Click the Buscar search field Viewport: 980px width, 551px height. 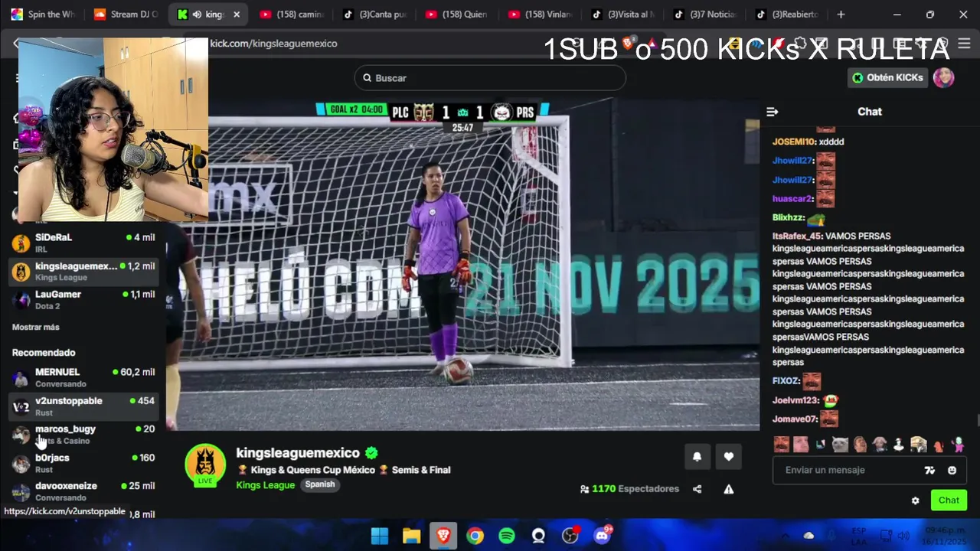(x=490, y=78)
